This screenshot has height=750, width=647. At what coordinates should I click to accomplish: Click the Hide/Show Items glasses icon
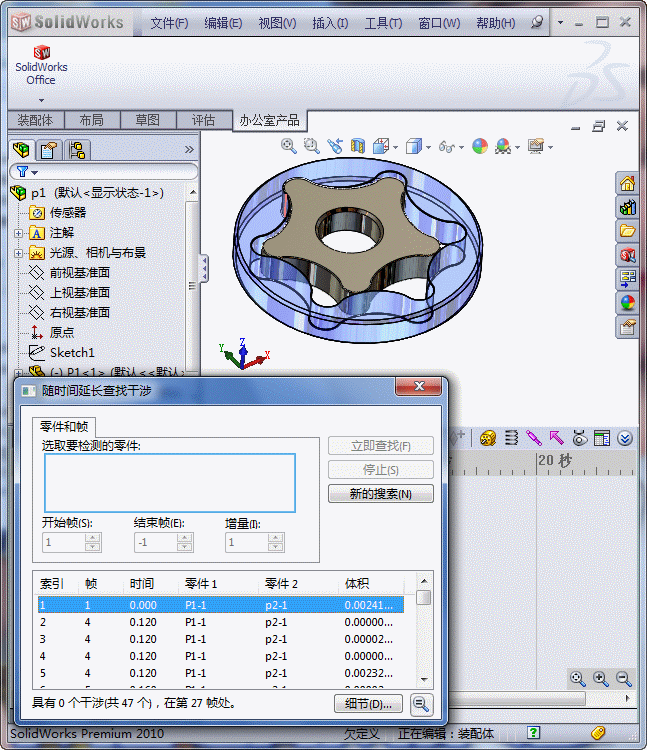[447, 146]
